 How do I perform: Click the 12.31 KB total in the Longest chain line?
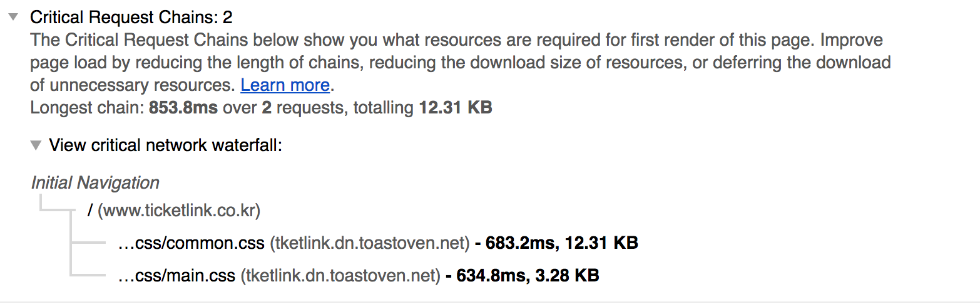[x=456, y=108]
